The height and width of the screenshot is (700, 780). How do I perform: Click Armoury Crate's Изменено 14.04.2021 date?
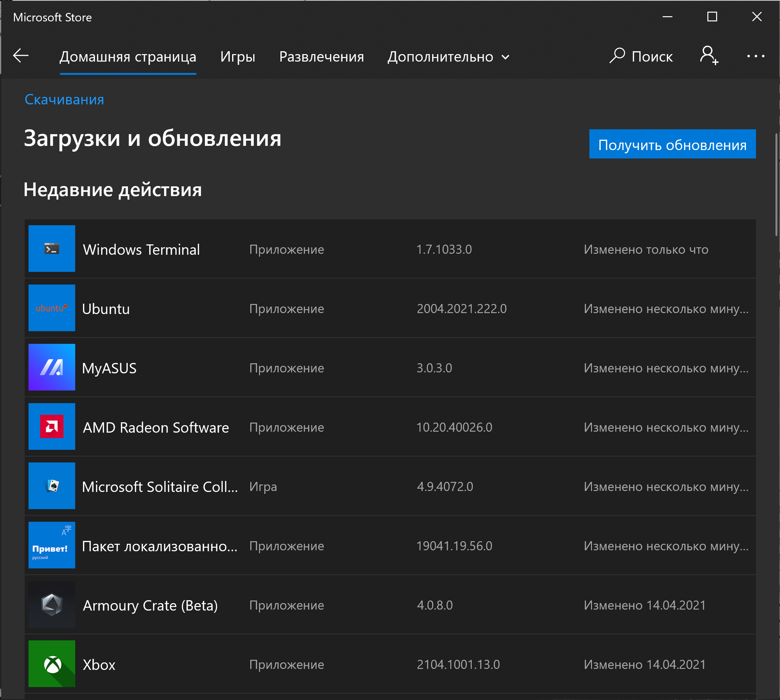(x=644, y=605)
